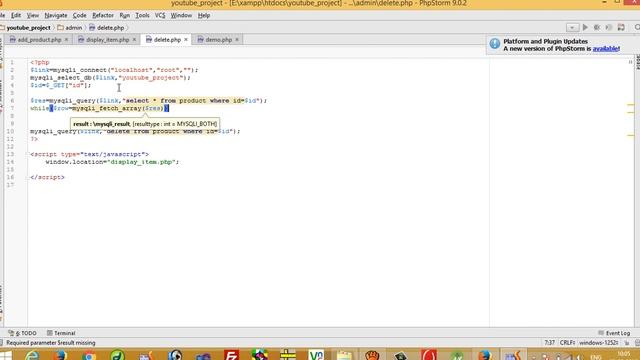Click line number 13 in the gutter

(x=10, y=154)
